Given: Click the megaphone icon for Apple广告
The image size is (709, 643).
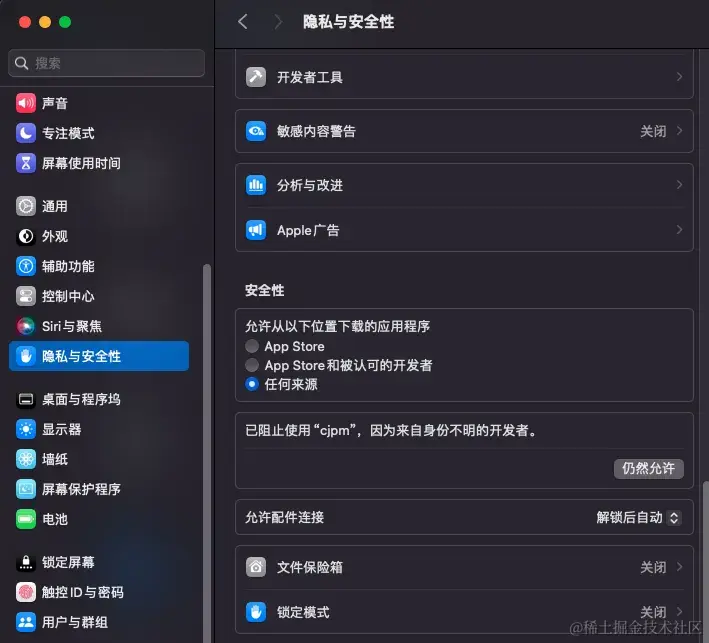Looking at the screenshot, I should coord(256,230).
